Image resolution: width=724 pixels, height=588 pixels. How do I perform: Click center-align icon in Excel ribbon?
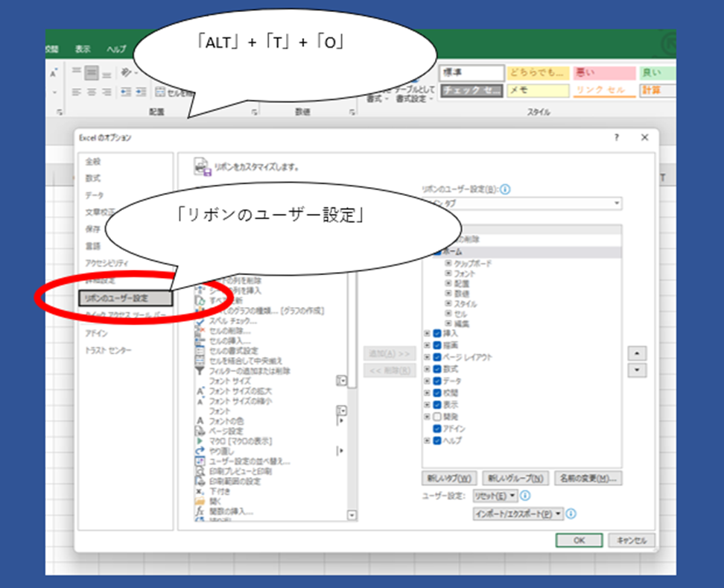92,92
